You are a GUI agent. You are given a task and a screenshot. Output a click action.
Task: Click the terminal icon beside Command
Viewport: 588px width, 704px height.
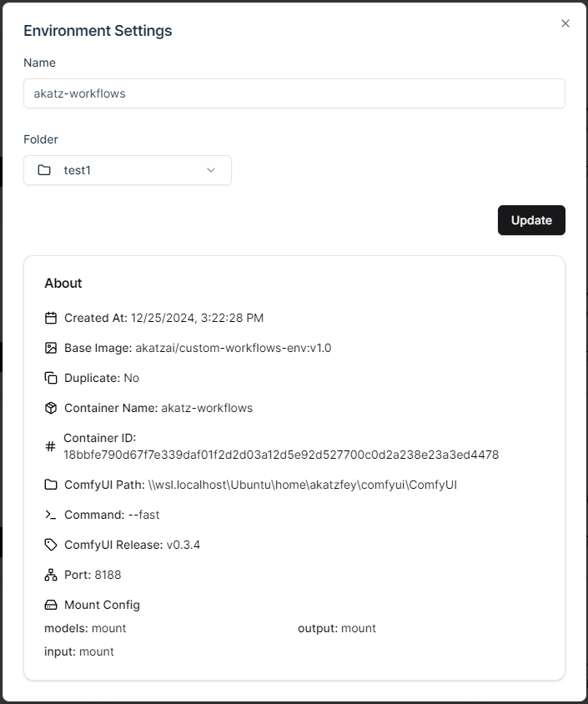(51, 515)
